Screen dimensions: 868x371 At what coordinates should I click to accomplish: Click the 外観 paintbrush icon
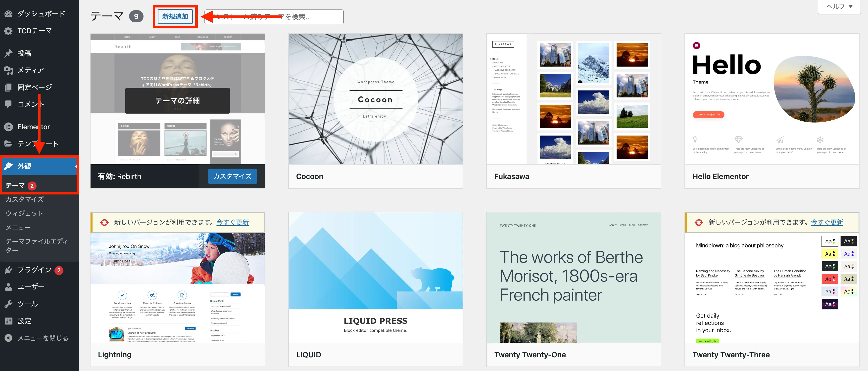click(8, 166)
